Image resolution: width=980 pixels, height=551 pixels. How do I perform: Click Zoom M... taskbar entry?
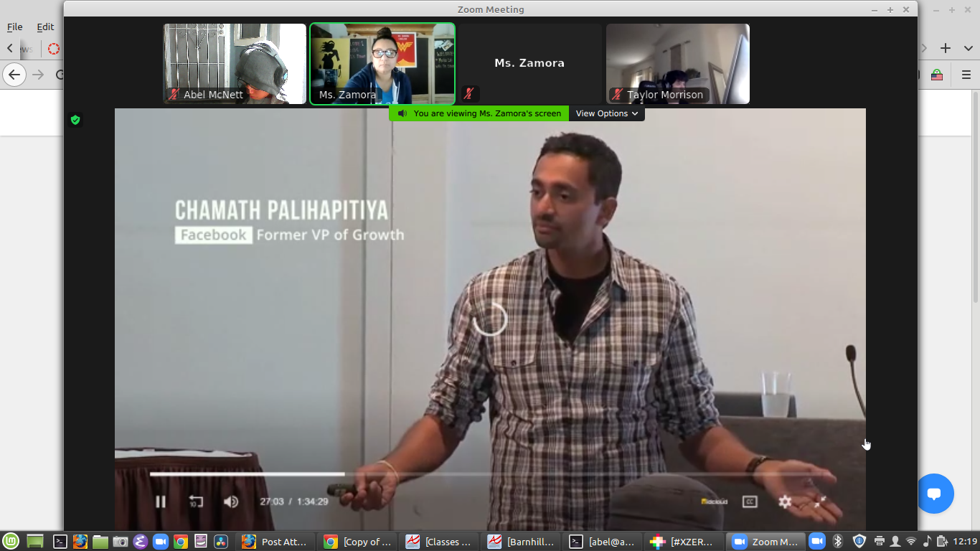coord(766,542)
